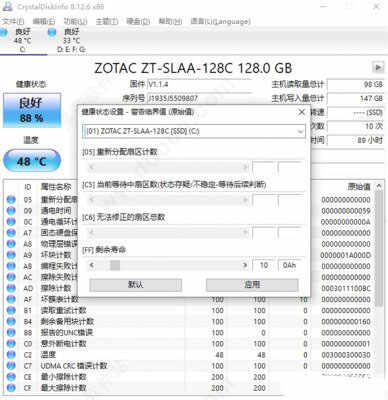Click blue status icon for attribute 0C
The height and width of the screenshot is (400, 388).
11,222
